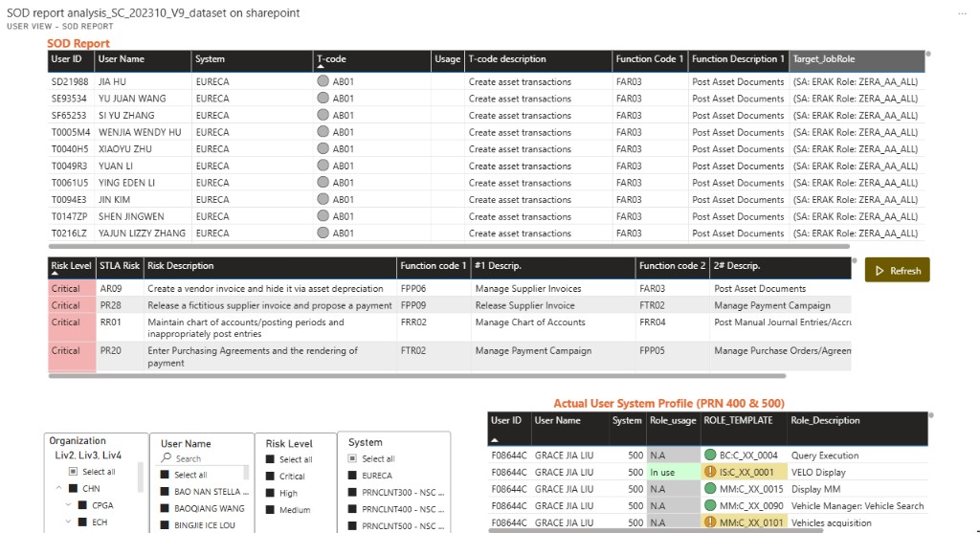Toggle the PRNCLNT500 system checkbox
The width and height of the screenshot is (980, 533).
352,525
